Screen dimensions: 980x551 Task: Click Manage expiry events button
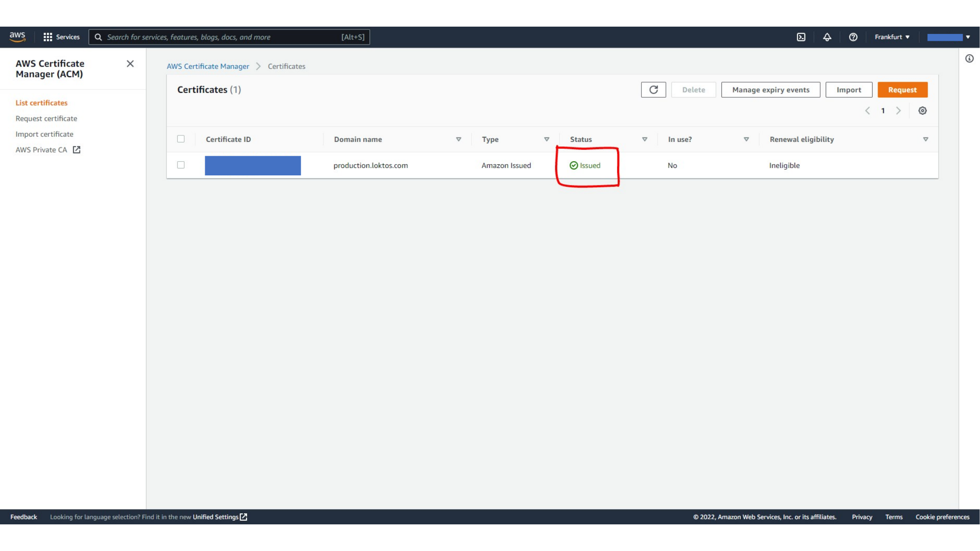[x=771, y=90]
